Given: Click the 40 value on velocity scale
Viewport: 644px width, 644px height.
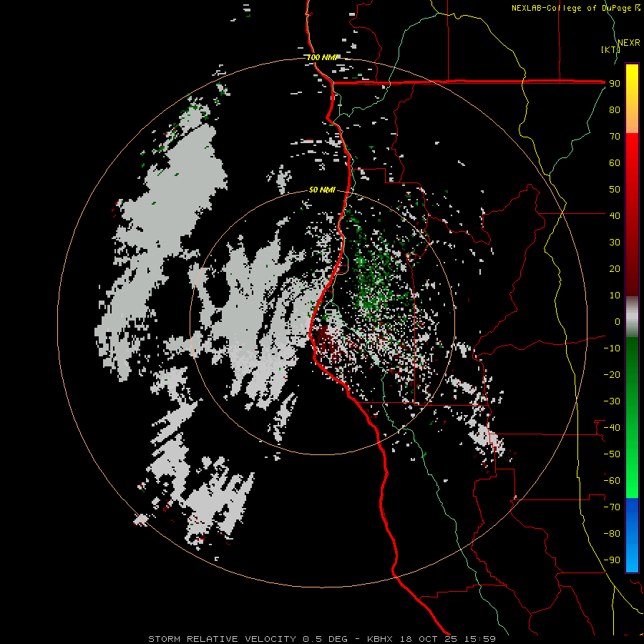Looking at the screenshot, I should (615, 215).
